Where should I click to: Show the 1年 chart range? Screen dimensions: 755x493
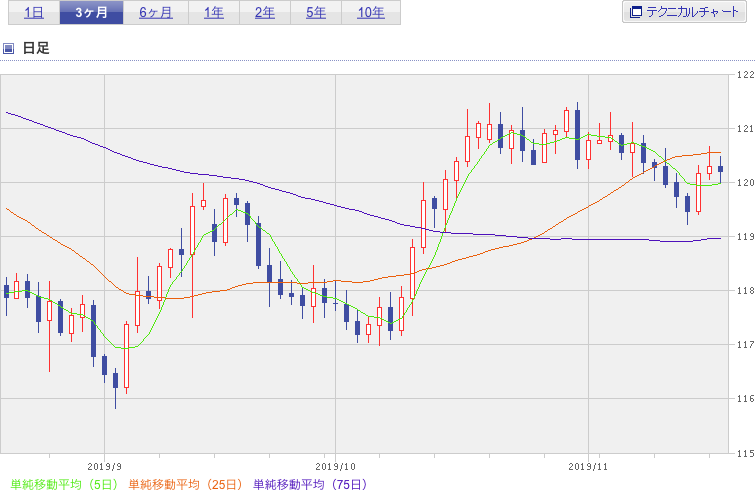(x=214, y=13)
